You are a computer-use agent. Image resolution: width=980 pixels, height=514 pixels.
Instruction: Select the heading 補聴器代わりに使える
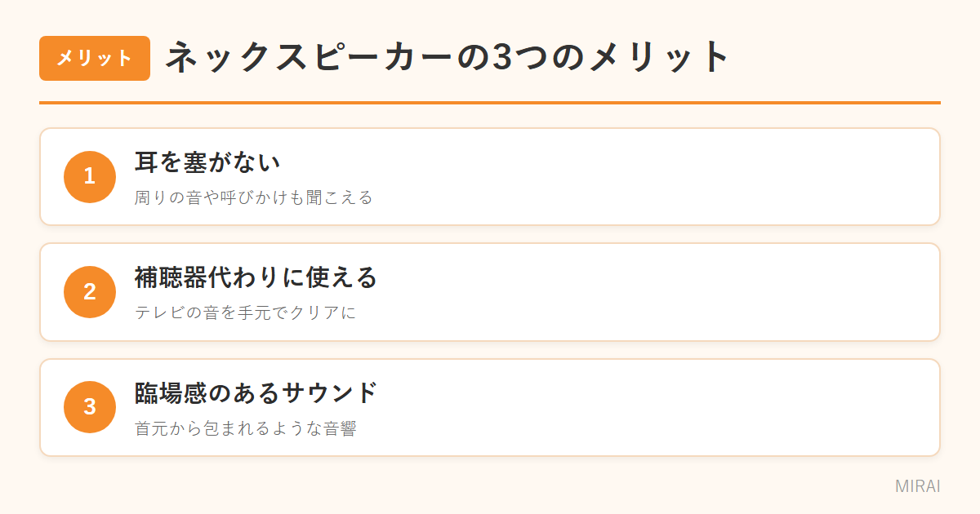[x=256, y=277]
